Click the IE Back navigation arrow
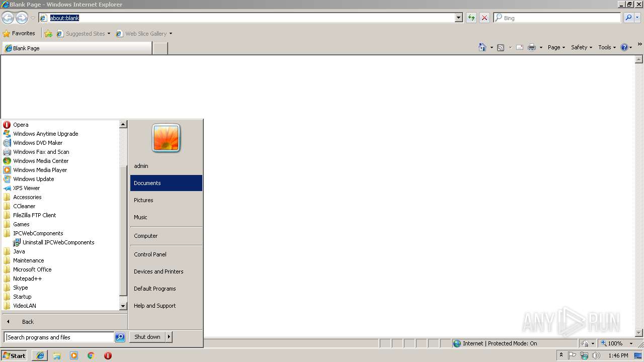The width and height of the screenshot is (644, 362). (x=8, y=18)
